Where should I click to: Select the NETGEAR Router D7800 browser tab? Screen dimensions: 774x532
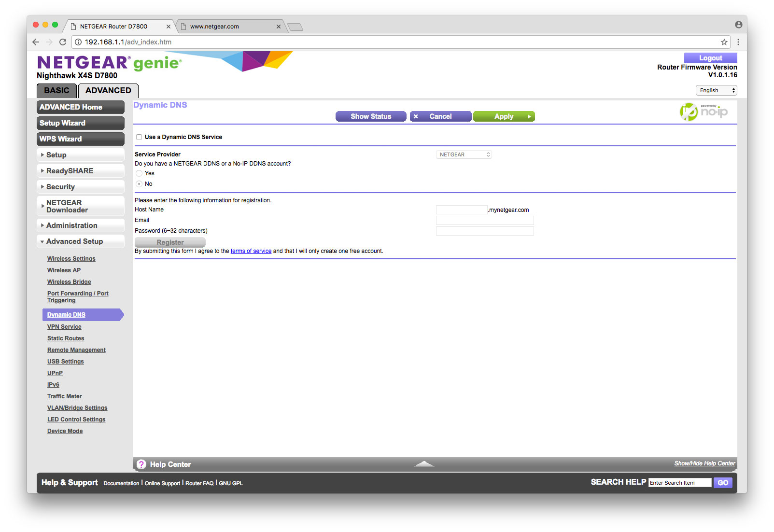tap(119, 27)
